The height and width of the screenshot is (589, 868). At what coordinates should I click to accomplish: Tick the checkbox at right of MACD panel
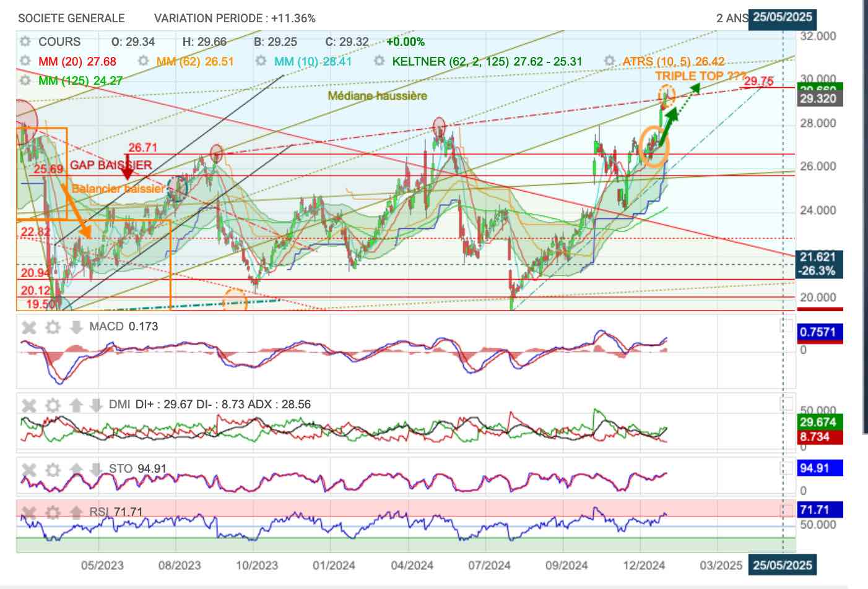[x=786, y=325]
